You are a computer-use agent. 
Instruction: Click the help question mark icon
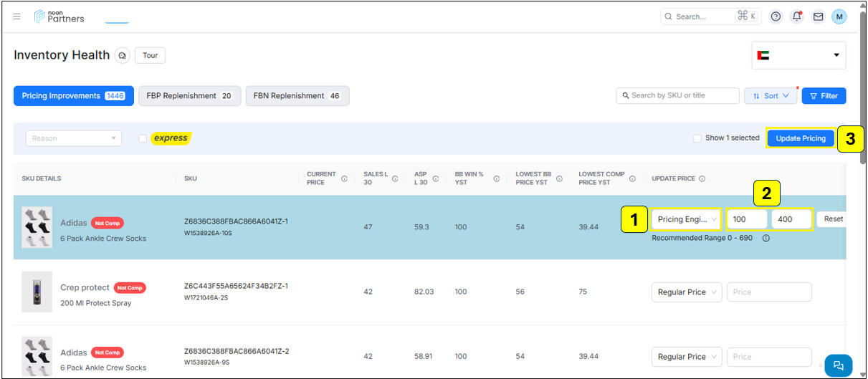point(776,16)
